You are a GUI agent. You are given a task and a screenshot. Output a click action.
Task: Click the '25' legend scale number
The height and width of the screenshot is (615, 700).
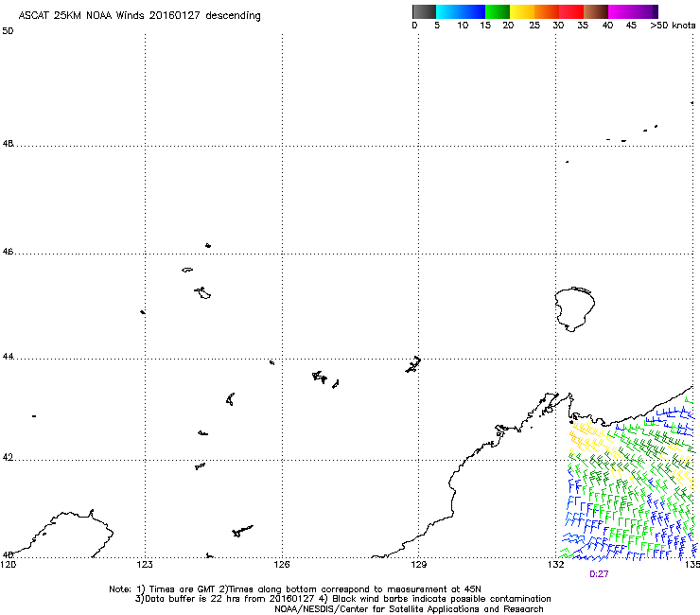pyautogui.click(x=534, y=26)
